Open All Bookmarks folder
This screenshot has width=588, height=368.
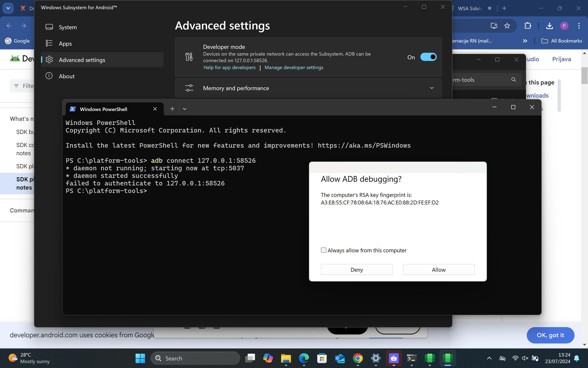[x=561, y=41]
